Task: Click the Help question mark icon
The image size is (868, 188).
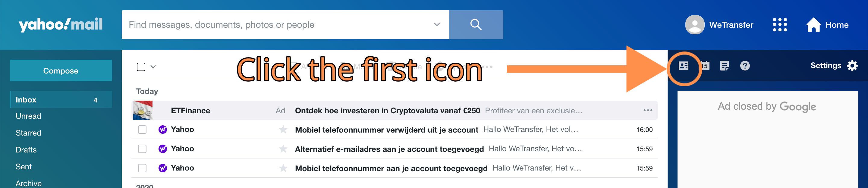Action: 745,66
